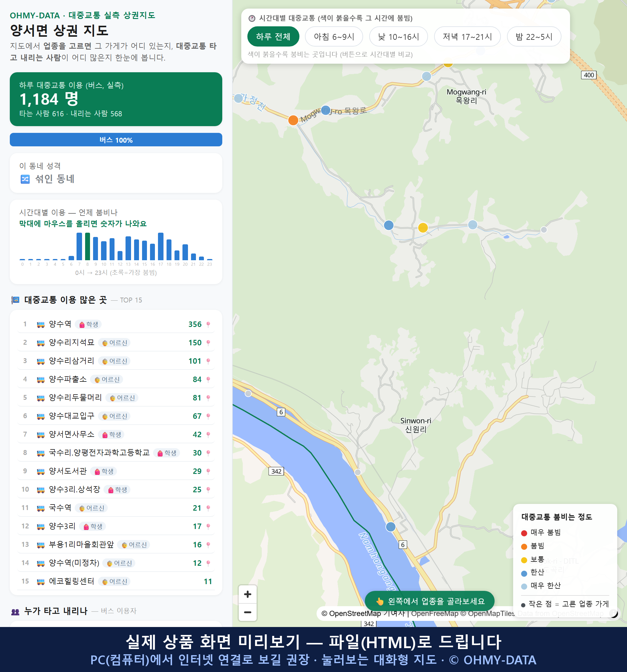Switch to 아침 6~9시 time filter
This screenshot has width=627, height=672.
[x=334, y=36]
